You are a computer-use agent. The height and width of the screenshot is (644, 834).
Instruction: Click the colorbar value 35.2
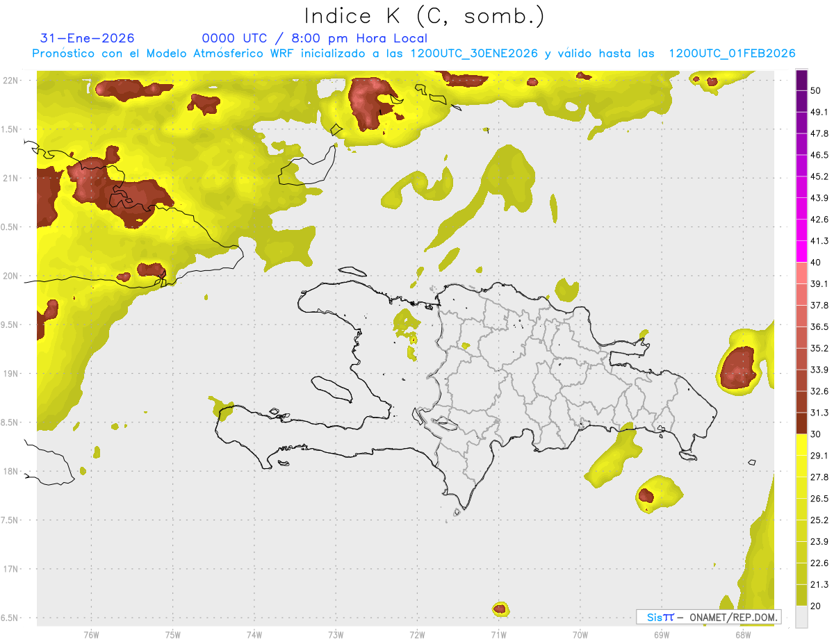[x=819, y=349]
